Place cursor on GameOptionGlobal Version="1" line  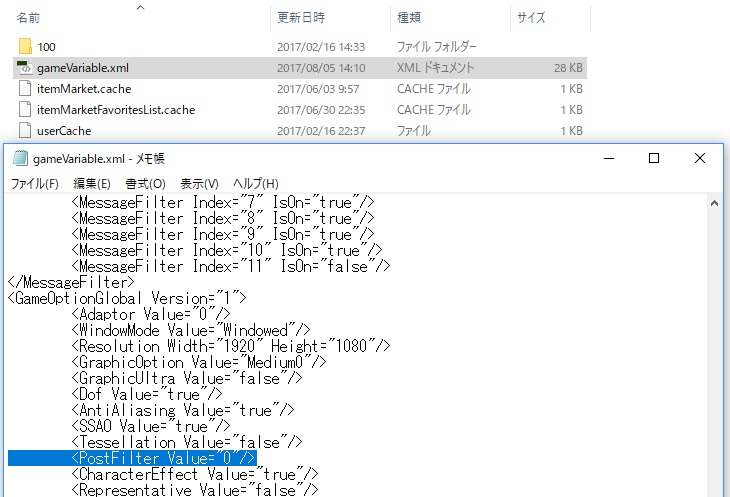pos(127,298)
